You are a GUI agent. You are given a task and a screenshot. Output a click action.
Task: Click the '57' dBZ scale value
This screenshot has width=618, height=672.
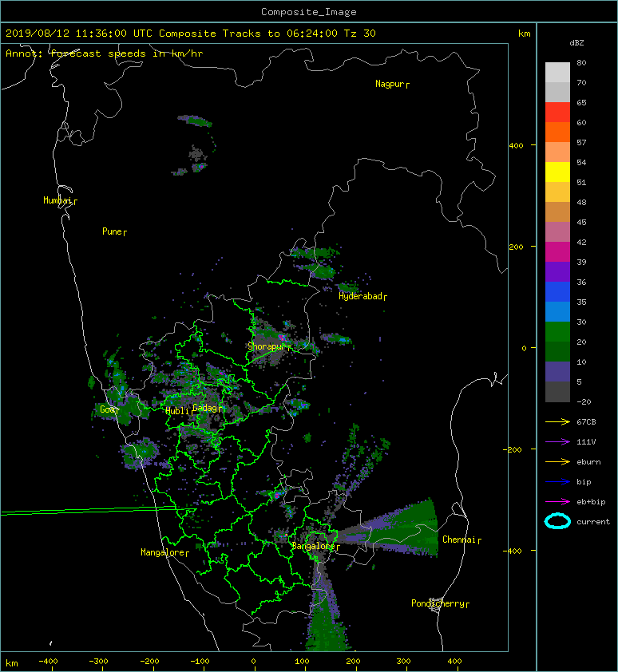tap(581, 142)
